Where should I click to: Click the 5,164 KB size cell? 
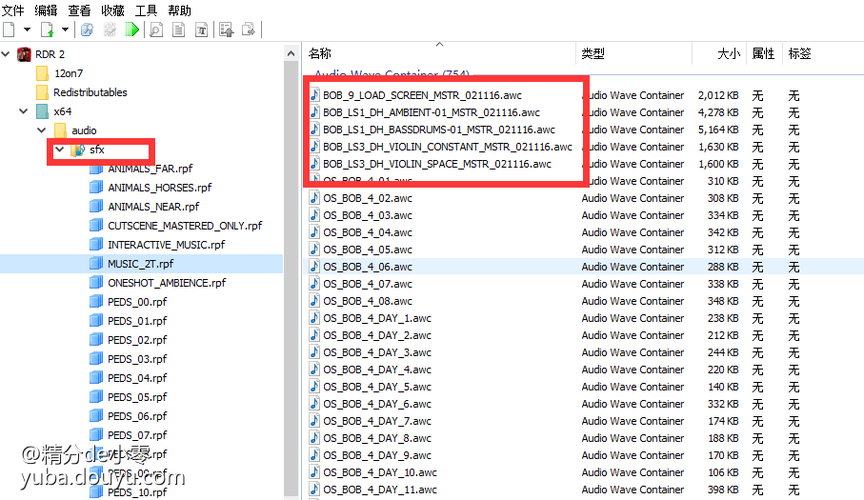[x=718, y=130]
